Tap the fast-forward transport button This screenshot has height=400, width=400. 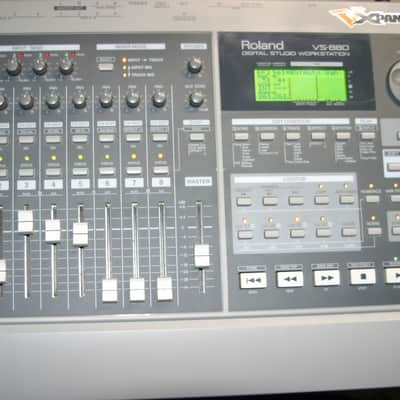[x=327, y=278]
